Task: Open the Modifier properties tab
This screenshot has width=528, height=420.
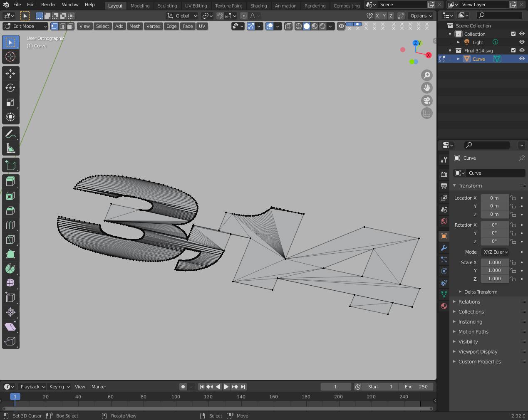Action: tap(444, 248)
